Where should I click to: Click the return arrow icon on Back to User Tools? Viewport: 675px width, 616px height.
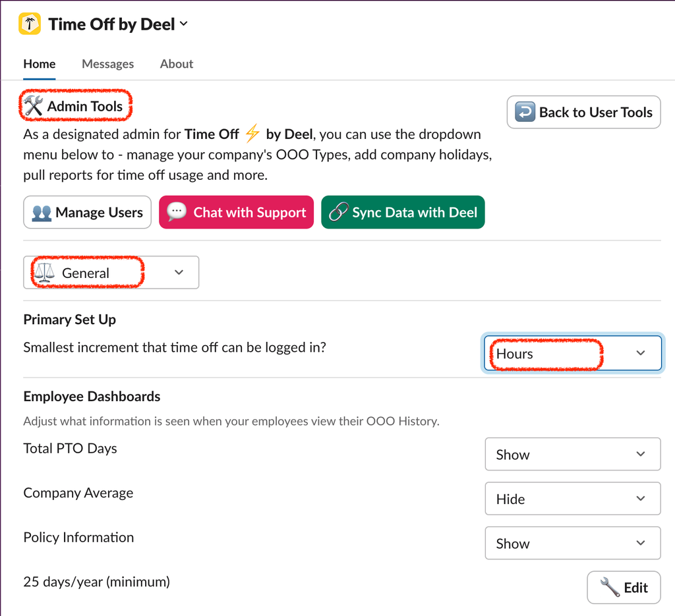tap(525, 112)
